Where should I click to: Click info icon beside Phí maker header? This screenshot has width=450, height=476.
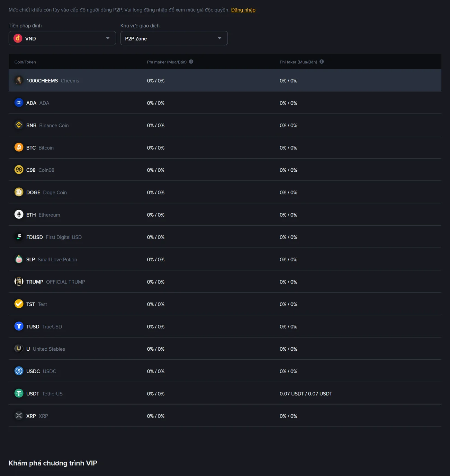coord(191,62)
